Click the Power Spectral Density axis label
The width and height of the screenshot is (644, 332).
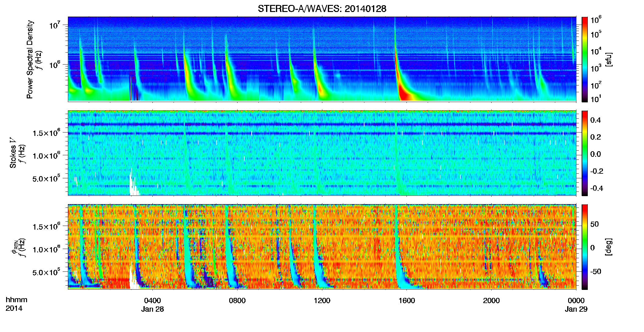point(30,59)
